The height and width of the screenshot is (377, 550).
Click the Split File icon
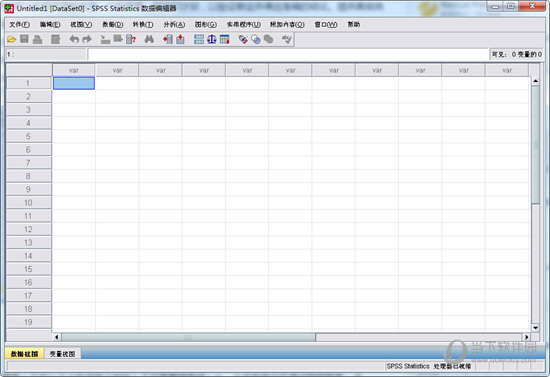199,39
